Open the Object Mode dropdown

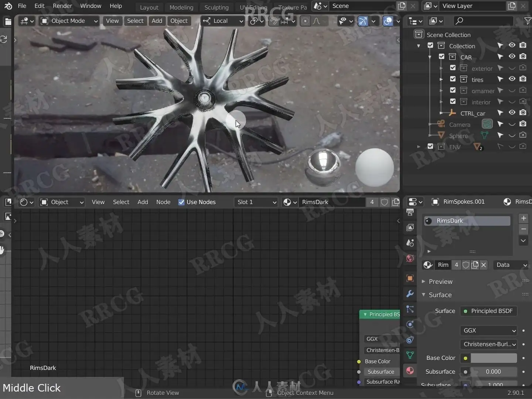click(69, 21)
